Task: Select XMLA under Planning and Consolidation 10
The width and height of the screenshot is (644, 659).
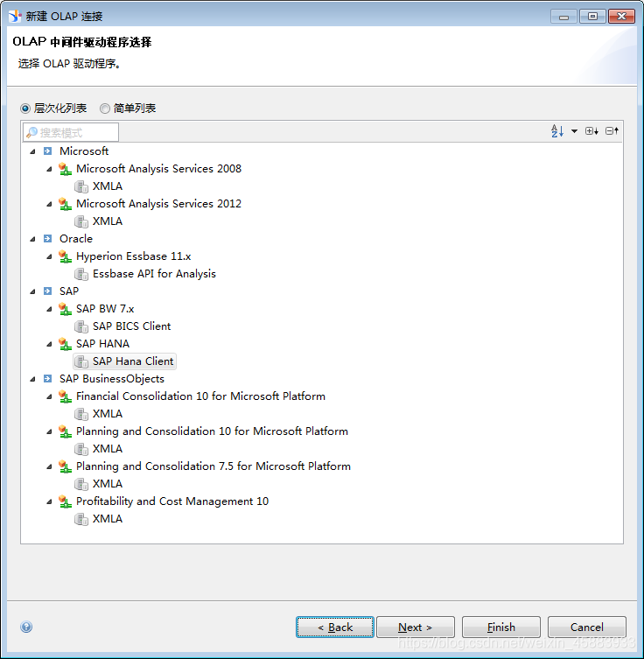Action: 108,449
